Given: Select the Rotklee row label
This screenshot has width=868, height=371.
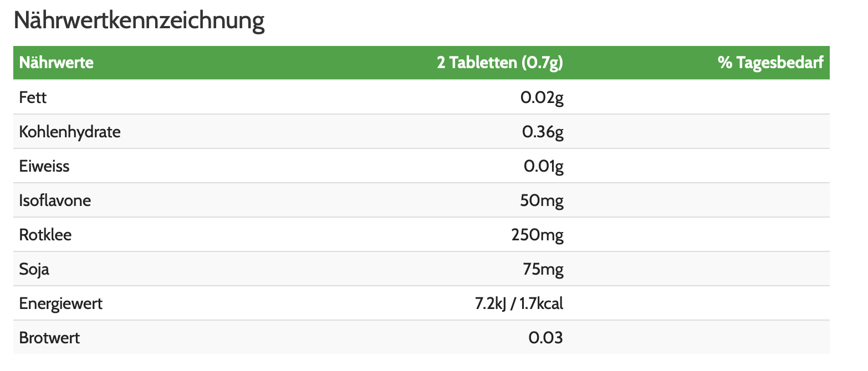Looking at the screenshot, I should (45, 235).
